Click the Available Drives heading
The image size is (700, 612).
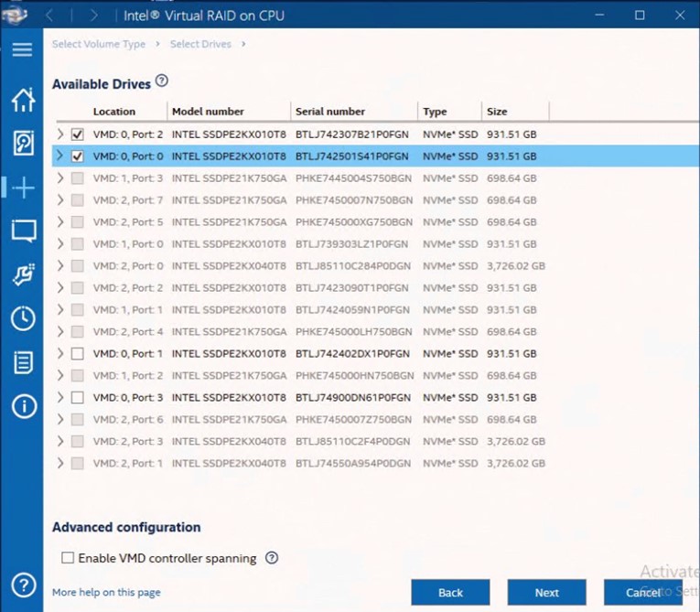pyautogui.click(x=102, y=84)
